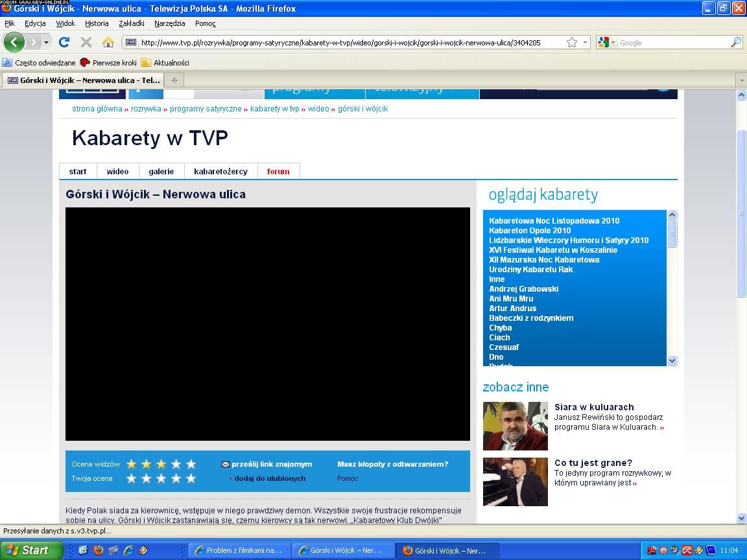Rate the video three stars in Twoja ocena
This screenshot has width=747, height=560.
coord(161,478)
